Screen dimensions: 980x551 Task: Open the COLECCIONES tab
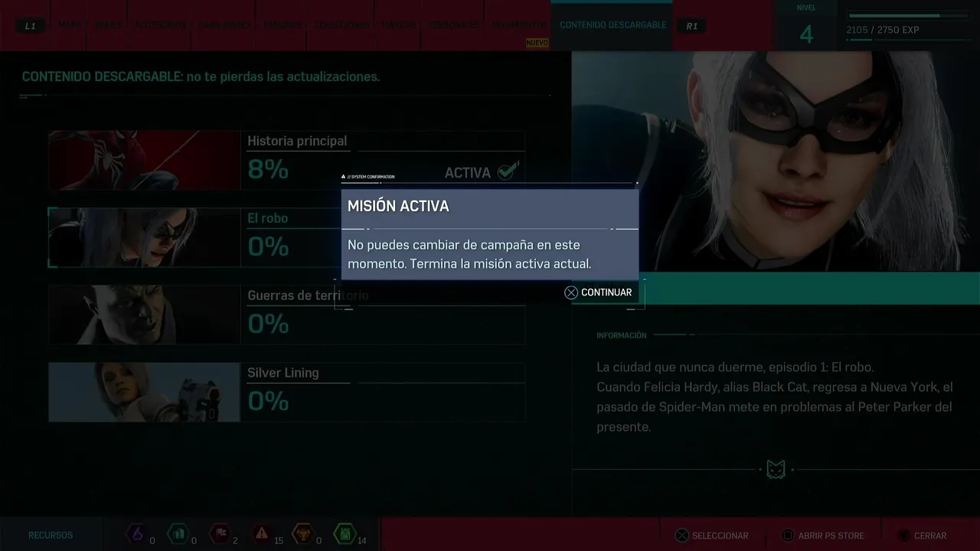coord(341,25)
